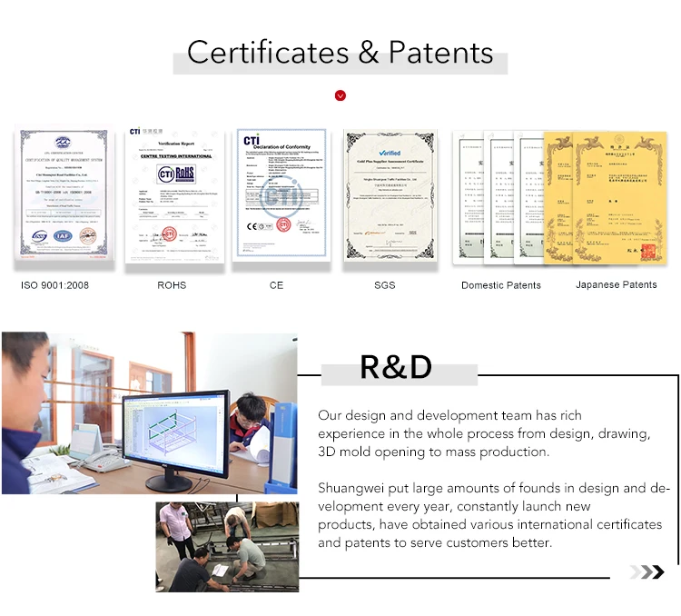Click the 'SGS' caption
The width and height of the screenshot is (681, 616).
point(385,285)
